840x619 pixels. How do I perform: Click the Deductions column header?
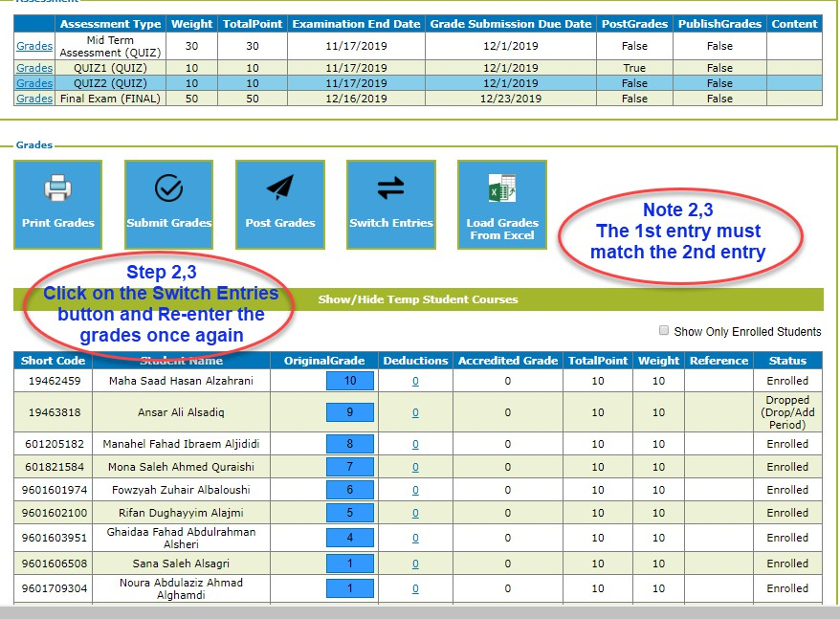click(x=415, y=361)
